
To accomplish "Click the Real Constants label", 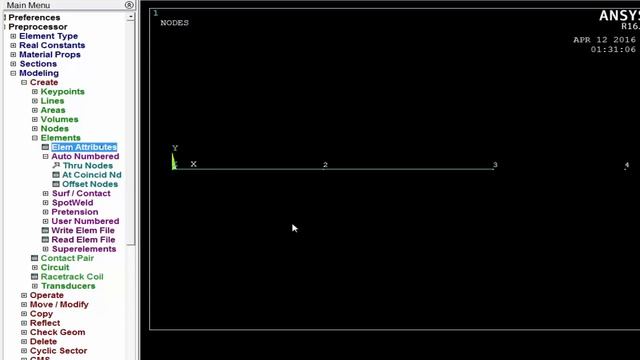I will coord(52,45).
